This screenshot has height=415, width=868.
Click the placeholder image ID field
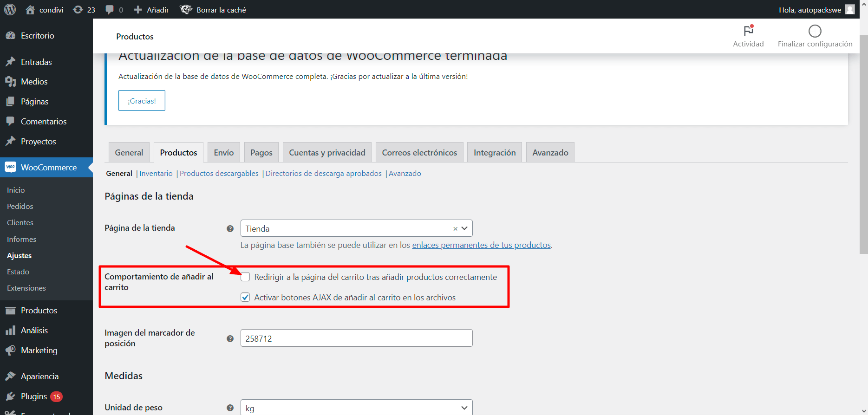click(356, 338)
